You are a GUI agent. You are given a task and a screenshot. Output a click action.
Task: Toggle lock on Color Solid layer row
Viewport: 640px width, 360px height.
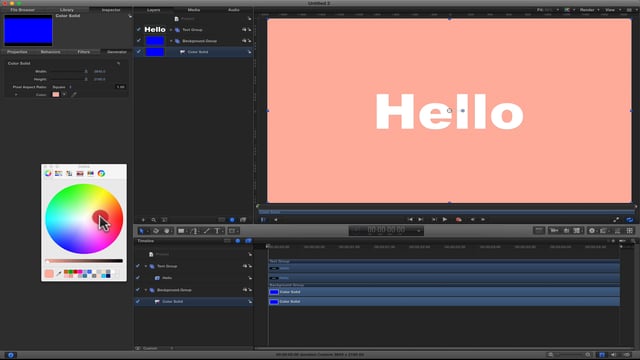249,52
